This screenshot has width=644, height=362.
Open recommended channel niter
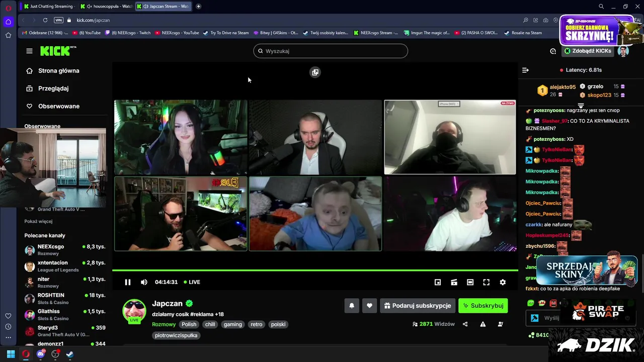pos(65,282)
